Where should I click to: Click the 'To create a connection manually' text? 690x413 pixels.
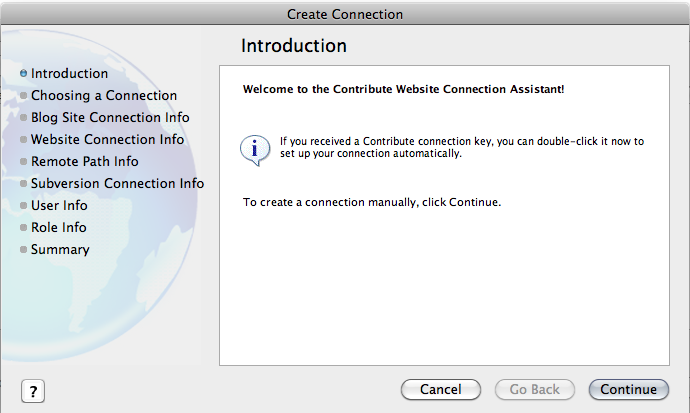tap(372, 202)
